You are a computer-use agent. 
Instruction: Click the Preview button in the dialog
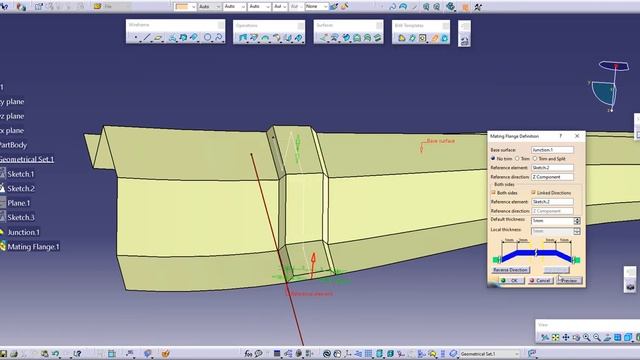(x=569, y=280)
